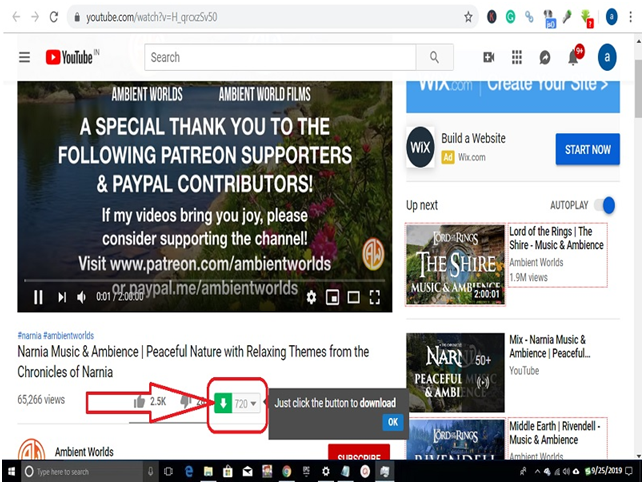Screen dimensions: 644x484
Task: Enter full screen mode
Action: click(374, 297)
